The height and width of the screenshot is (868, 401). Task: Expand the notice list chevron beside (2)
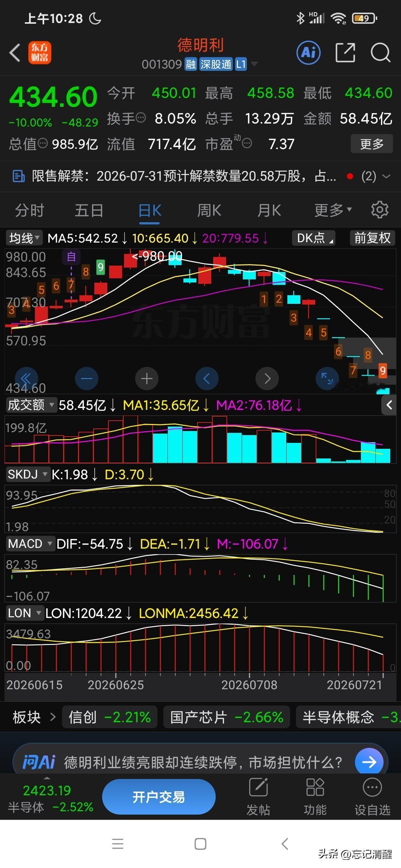coord(387,176)
